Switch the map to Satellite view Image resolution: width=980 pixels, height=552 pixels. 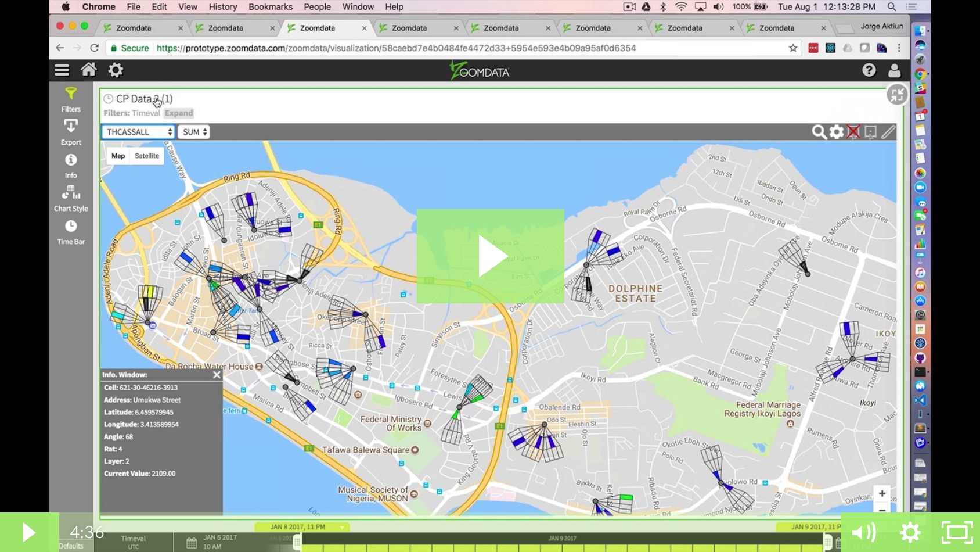147,156
